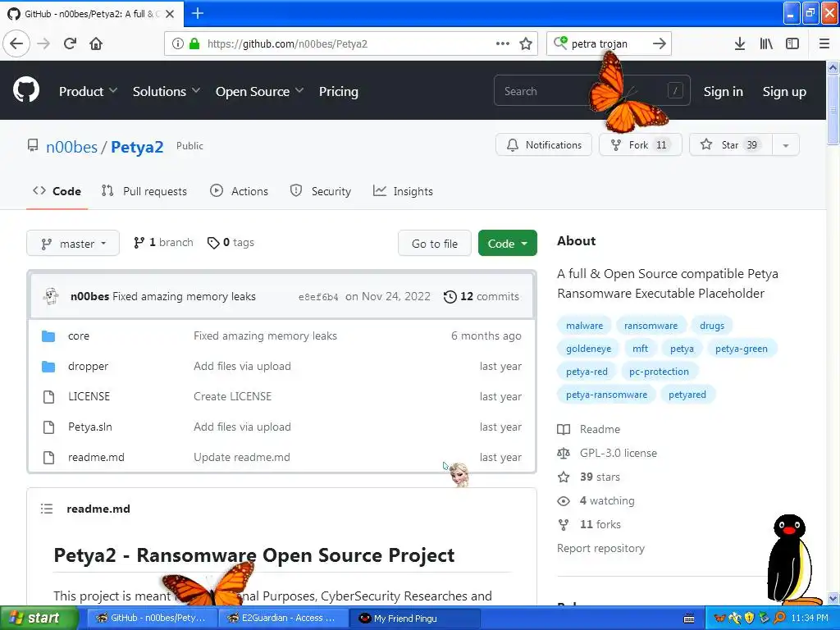Click the magnifier tray icon in taskbar
Screen dimensions: 840x630
coord(780,618)
